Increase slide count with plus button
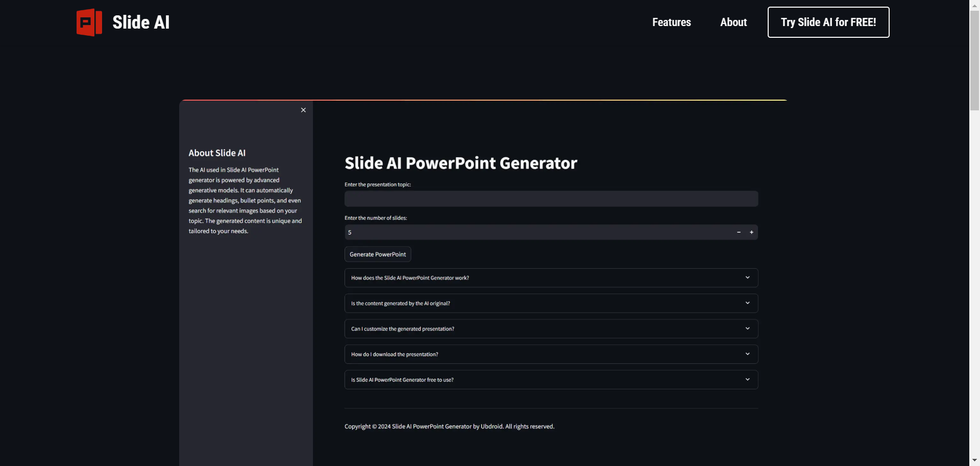The width and height of the screenshot is (980, 466). (x=751, y=232)
